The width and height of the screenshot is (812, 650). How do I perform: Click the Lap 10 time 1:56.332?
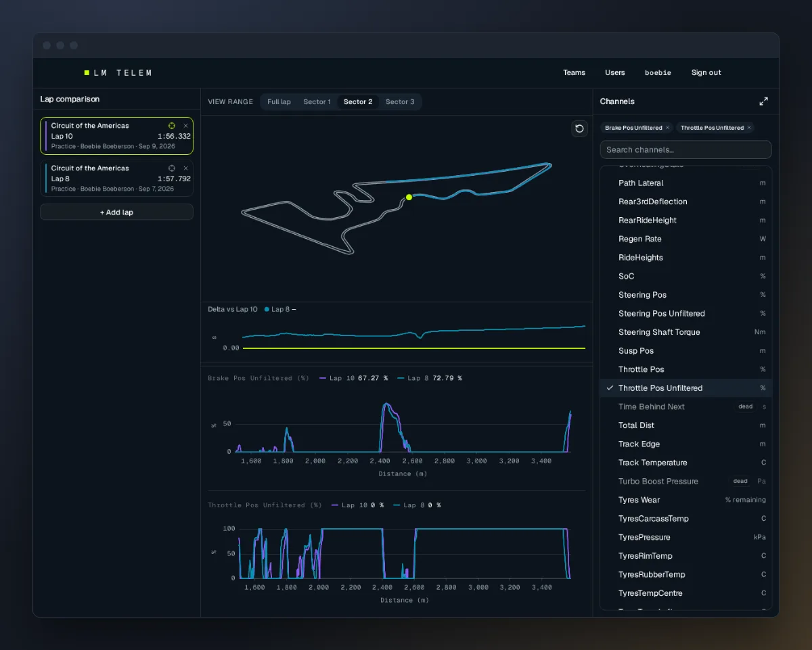click(x=174, y=137)
